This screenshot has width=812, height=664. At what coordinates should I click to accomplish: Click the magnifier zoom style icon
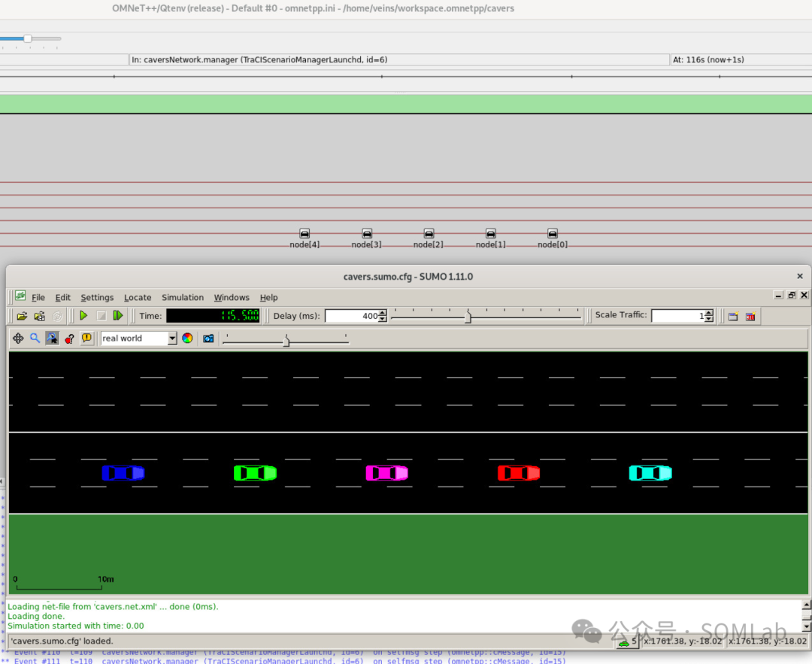(x=35, y=338)
